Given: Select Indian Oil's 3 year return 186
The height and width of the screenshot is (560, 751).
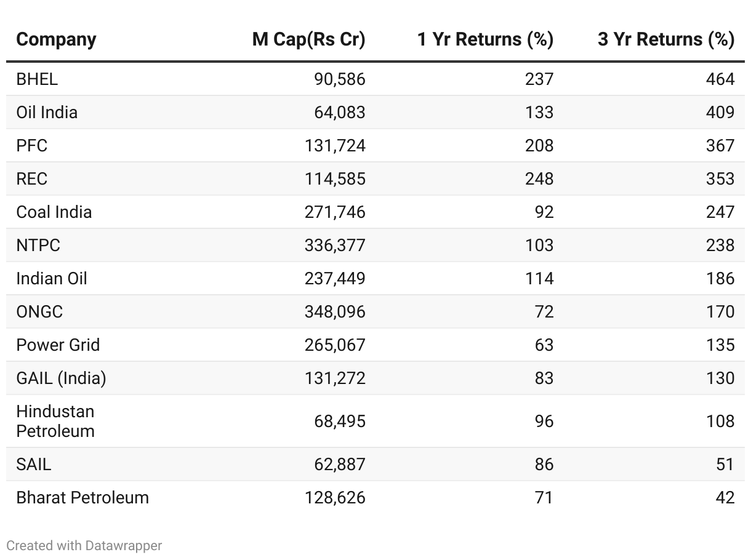Looking at the screenshot, I should (720, 278).
